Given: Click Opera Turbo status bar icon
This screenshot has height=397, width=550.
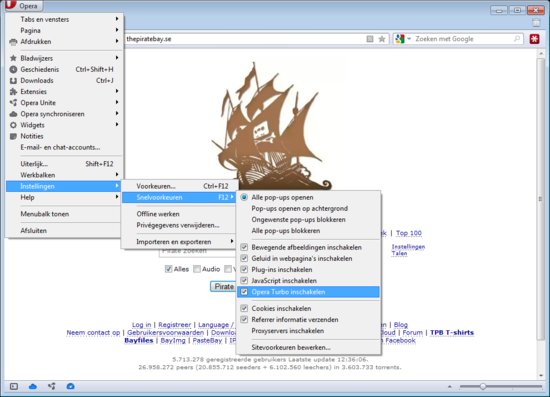Looking at the screenshot, I should coord(70,386).
